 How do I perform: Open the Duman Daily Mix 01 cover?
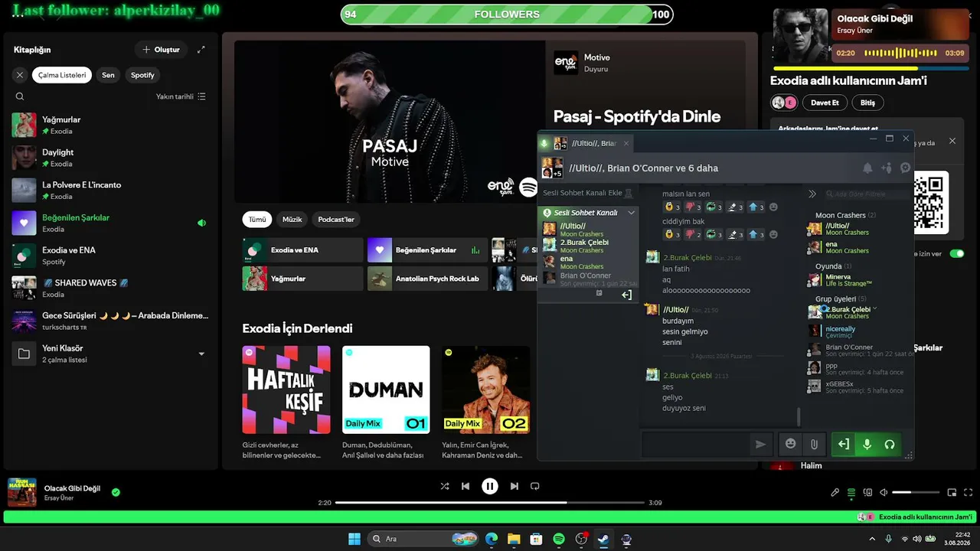(x=386, y=390)
